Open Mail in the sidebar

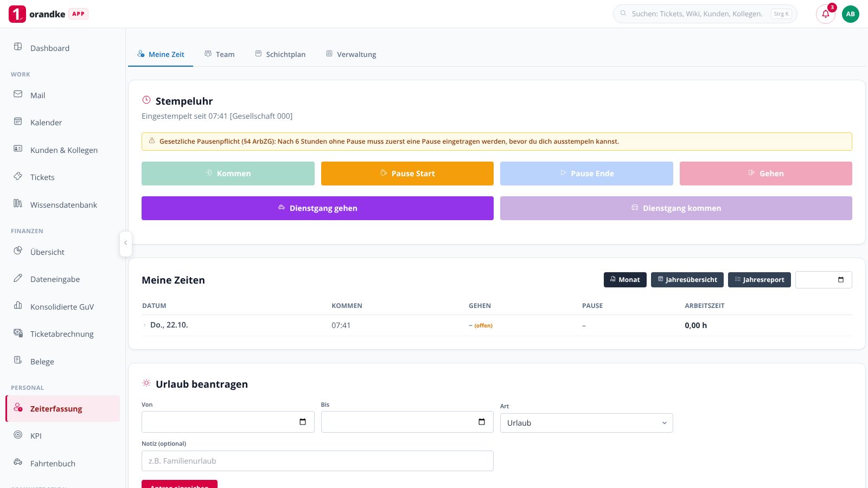(62, 95)
